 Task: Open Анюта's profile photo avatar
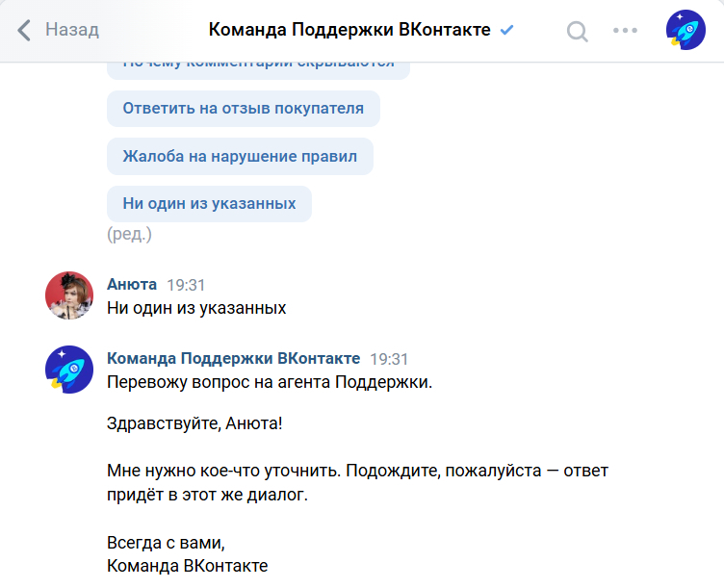[x=69, y=294]
